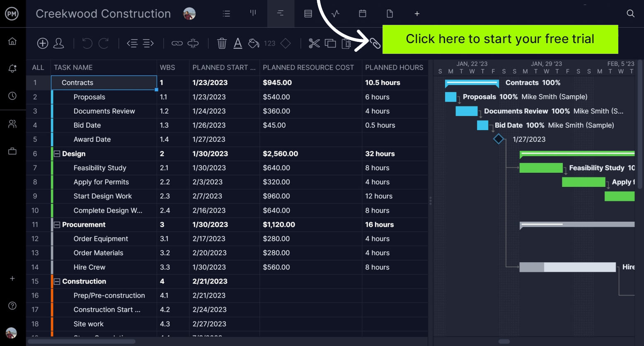Screen dimensions: 644x346
Task: Switch to the Sheet view tab
Action: click(x=307, y=13)
